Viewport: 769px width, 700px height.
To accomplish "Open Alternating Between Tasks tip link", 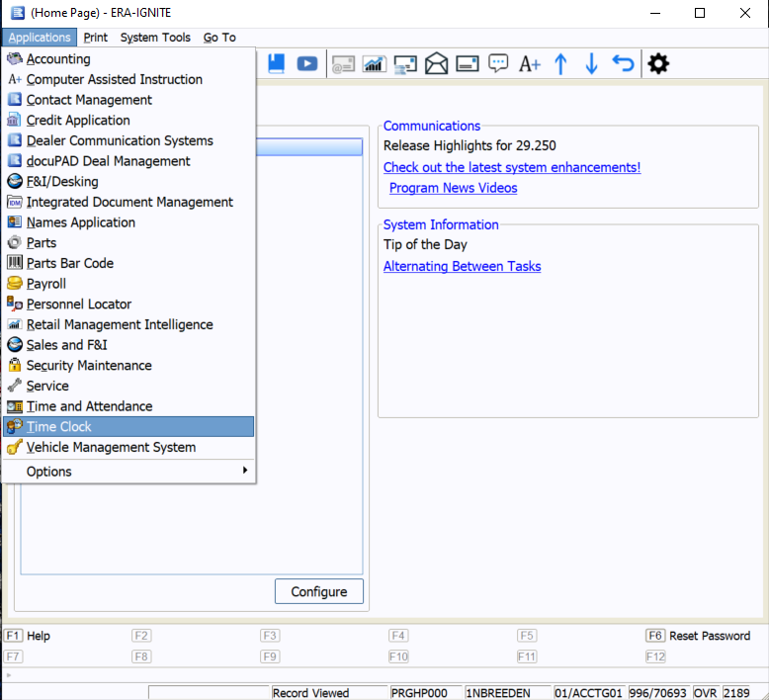I will click(462, 266).
